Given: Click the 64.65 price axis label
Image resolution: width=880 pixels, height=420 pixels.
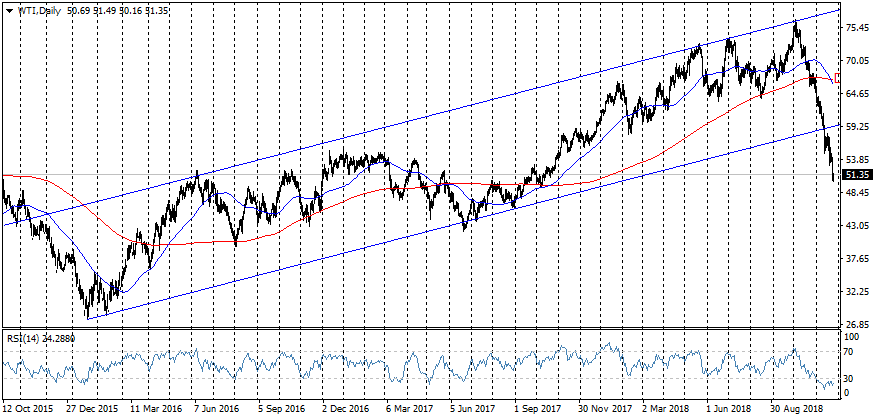Looking at the screenshot, I should click(x=858, y=94).
